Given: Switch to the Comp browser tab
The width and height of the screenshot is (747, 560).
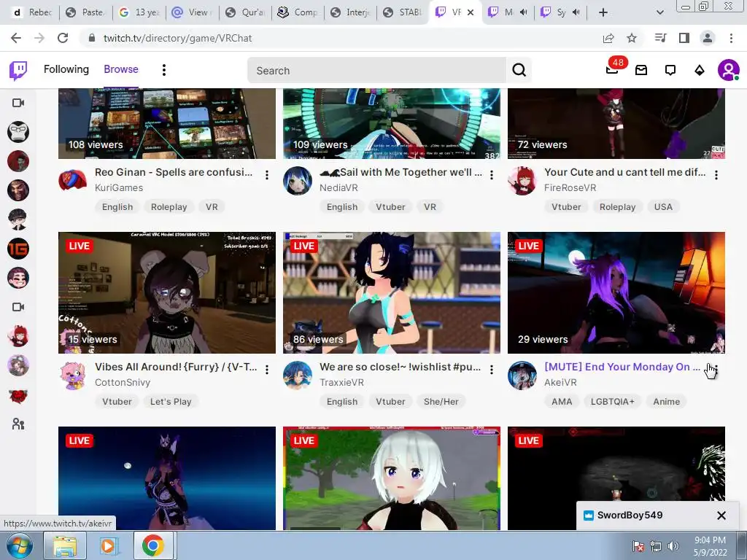Looking at the screenshot, I should [298, 12].
